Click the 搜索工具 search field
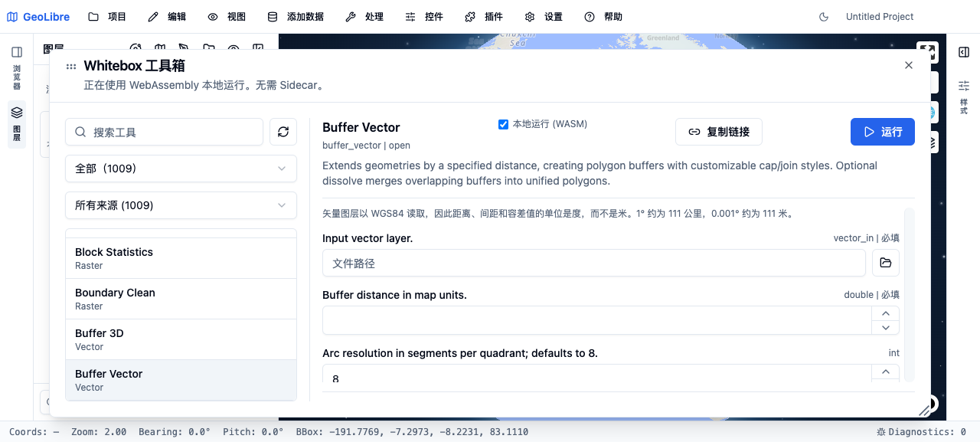This screenshot has width=980, height=442. coord(164,132)
